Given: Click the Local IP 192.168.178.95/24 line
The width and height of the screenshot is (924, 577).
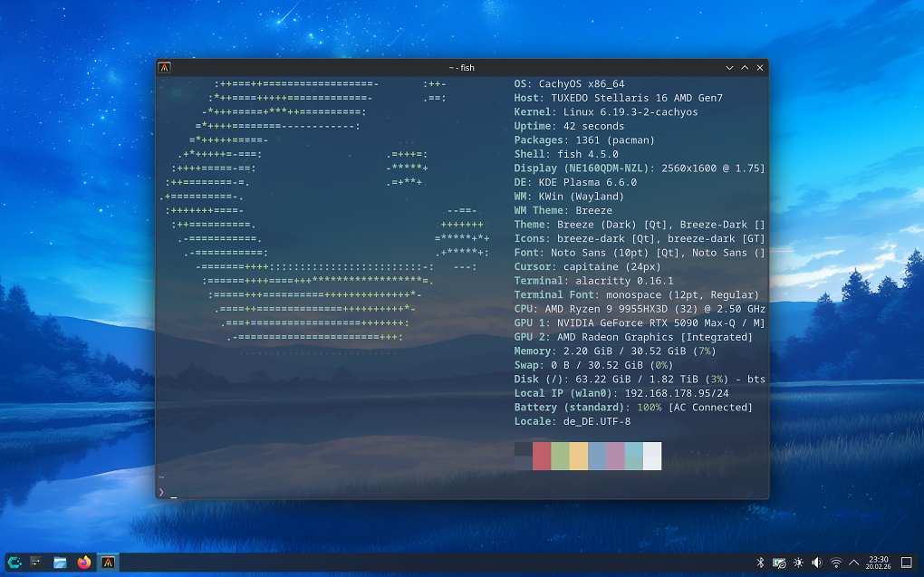Looking at the screenshot, I should click(621, 393).
